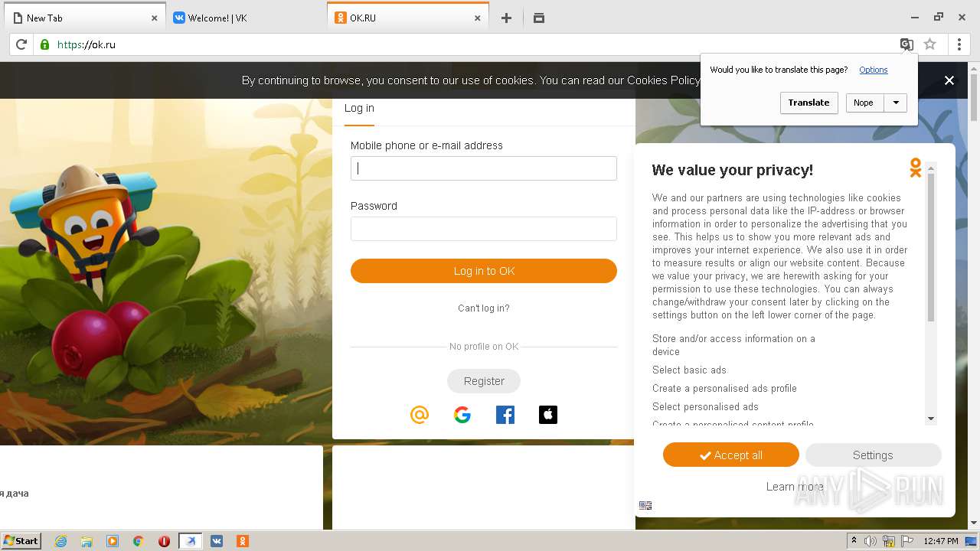980x551 pixels.
Task: Select the Log in tab of the form
Action: [359, 109]
